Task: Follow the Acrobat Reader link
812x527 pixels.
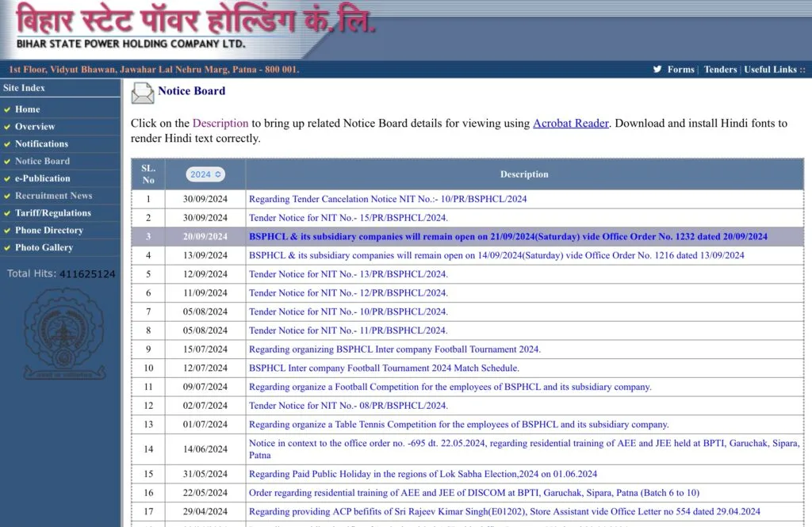Action: click(571, 123)
